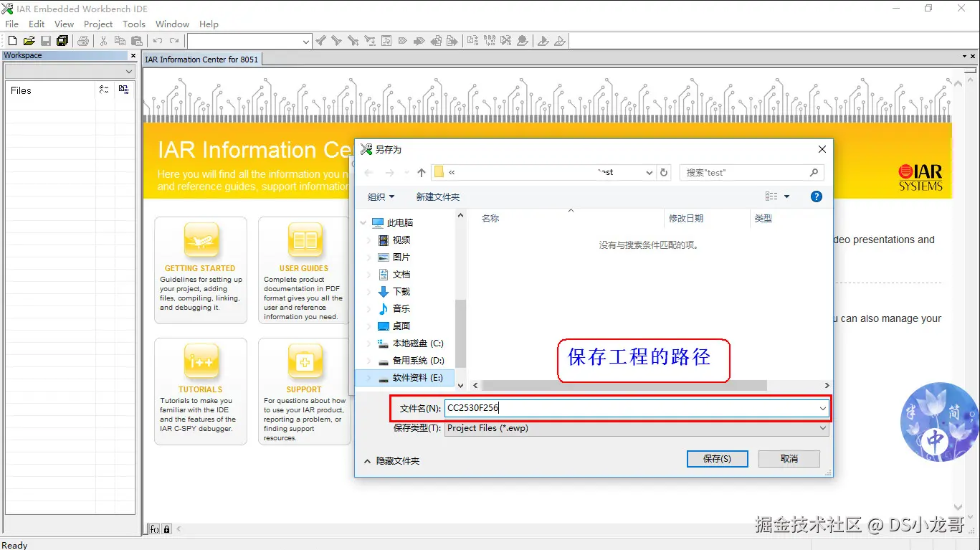Click the Stop Build toolbar icon
This screenshot has width=980, height=550.
click(506, 41)
